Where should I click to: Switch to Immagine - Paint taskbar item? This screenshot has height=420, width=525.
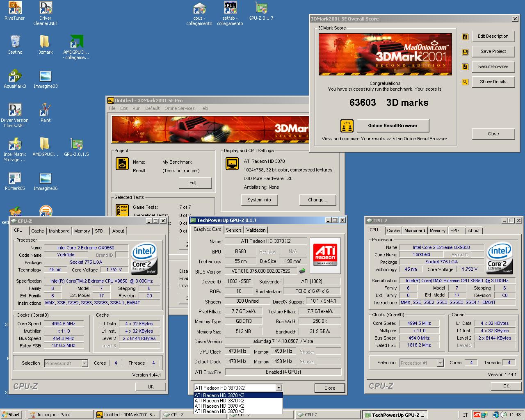coord(60,415)
